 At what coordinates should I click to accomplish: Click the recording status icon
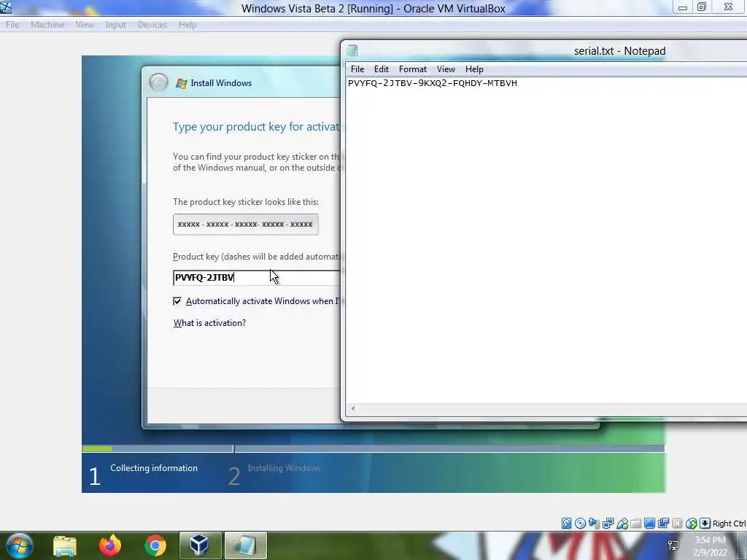[x=663, y=524]
